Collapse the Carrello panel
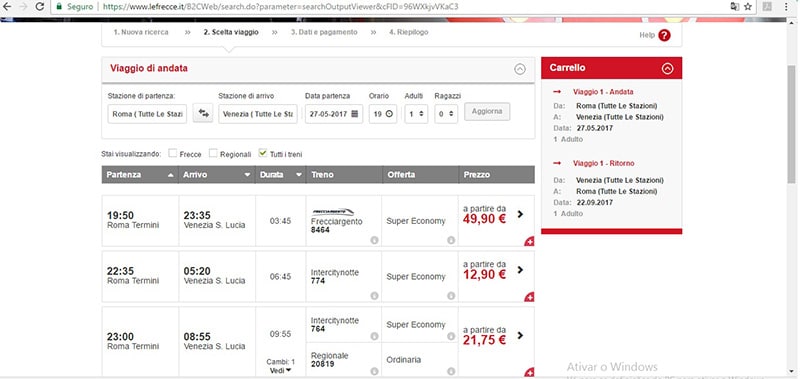The image size is (800, 379). pyautogui.click(x=667, y=69)
